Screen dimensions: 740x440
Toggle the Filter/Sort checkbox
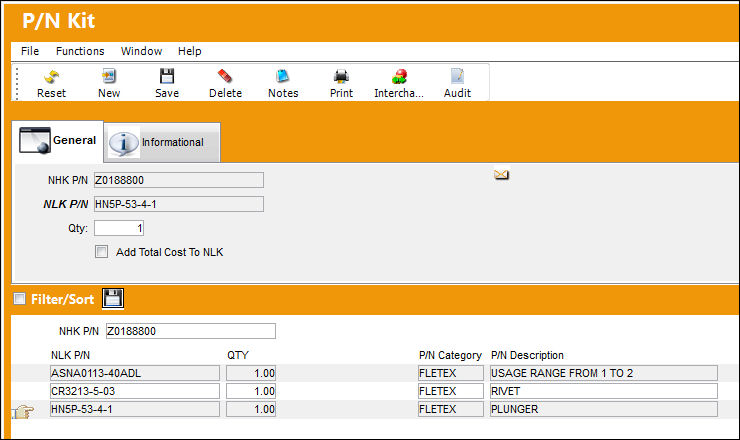pos(19,298)
